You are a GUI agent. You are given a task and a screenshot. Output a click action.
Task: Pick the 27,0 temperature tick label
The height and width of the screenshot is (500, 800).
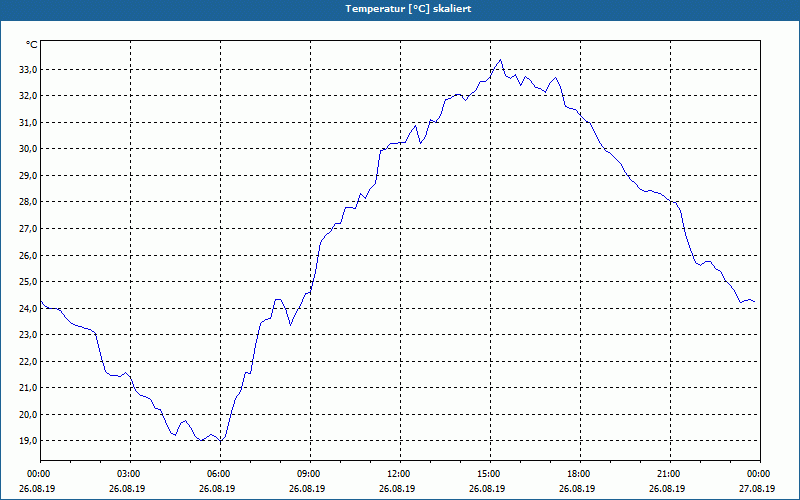tap(28, 229)
